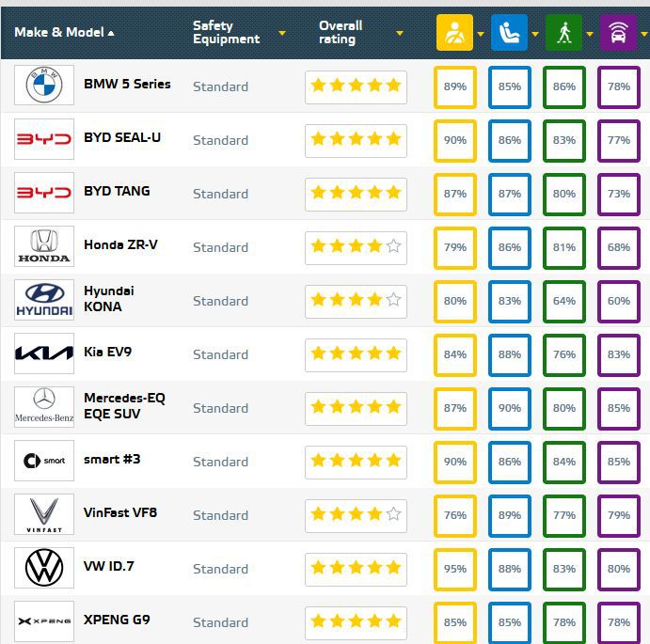
Task: Open the BMW 5 Series link
Action: (127, 84)
